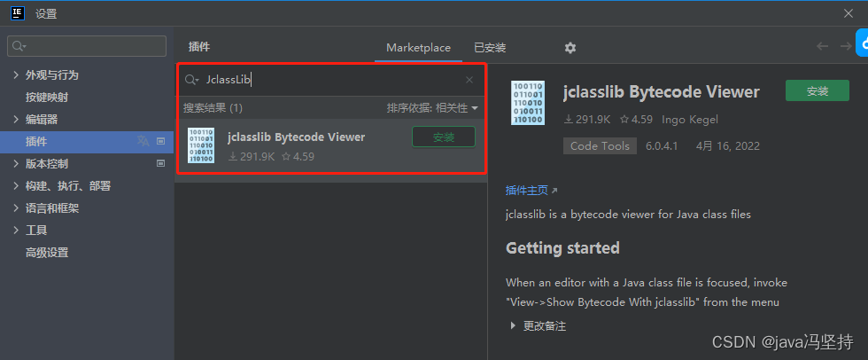Image resolution: width=868 pixels, height=360 pixels.
Task: Select jclasslib icon in search results
Action: pyautogui.click(x=201, y=145)
